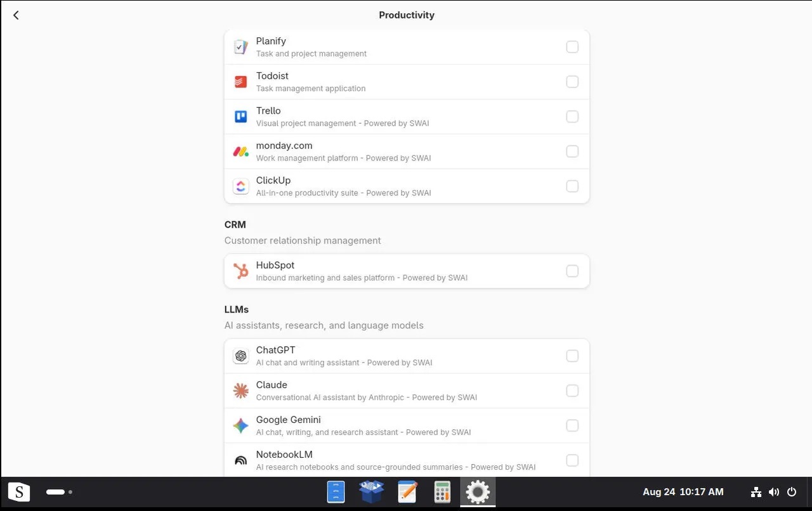Tick the Todoist checkbox
Image resolution: width=812 pixels, height=511 pixels.
[x=572, y=82]
